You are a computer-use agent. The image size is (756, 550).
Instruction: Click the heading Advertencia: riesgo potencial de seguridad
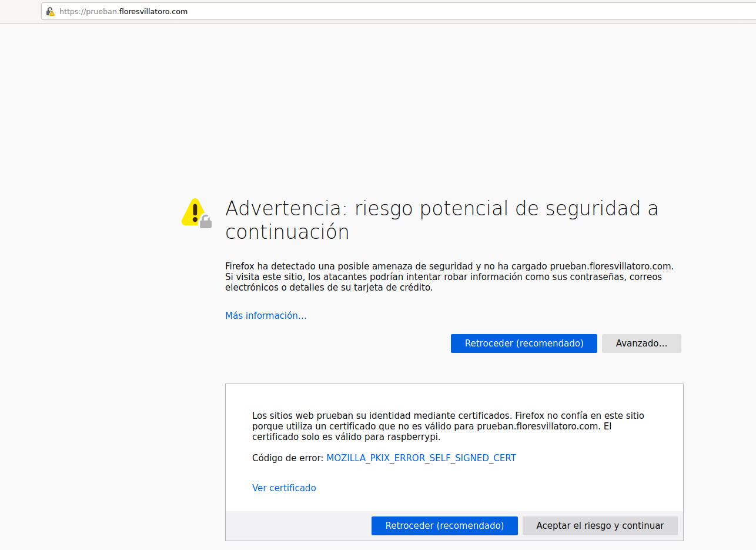click(x=441, y=220)
